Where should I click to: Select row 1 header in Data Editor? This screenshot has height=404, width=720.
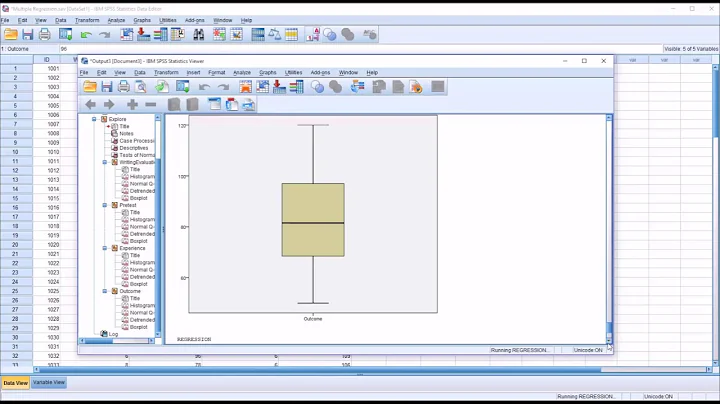click(x=16, y=68)
